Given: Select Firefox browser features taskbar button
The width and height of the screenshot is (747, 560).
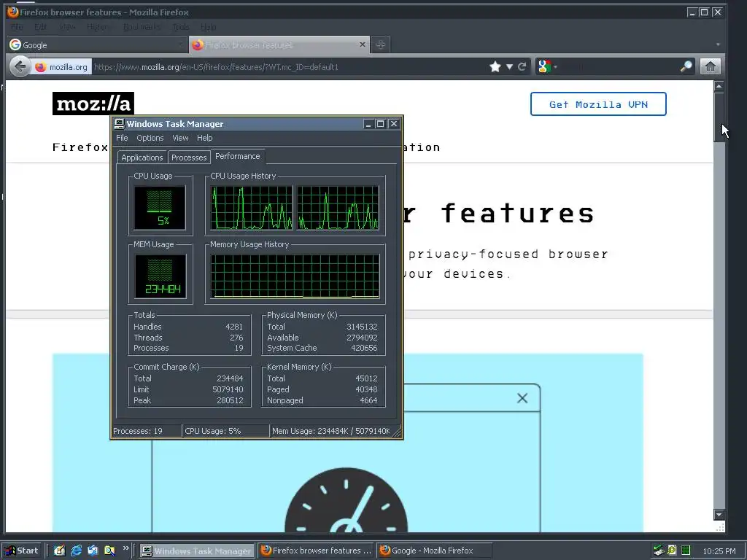Looking at the screenshot, I should click(317, 551).
